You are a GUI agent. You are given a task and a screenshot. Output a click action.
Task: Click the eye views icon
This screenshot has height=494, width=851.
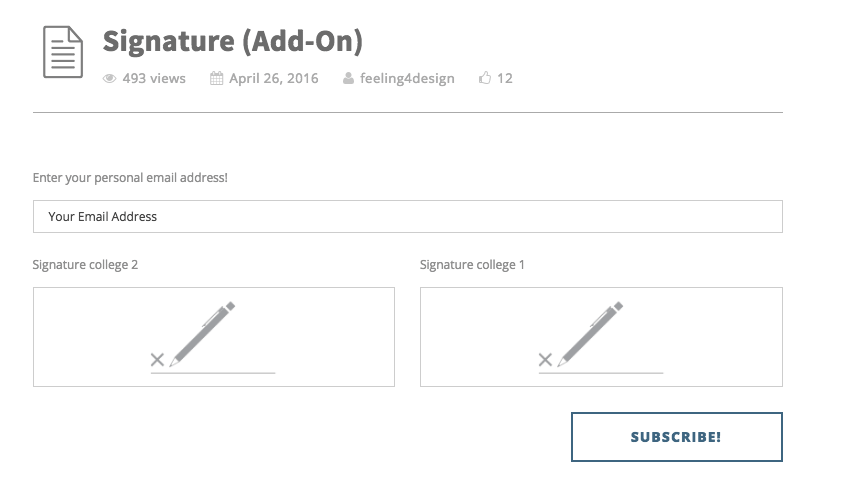(x=110, y=78)
